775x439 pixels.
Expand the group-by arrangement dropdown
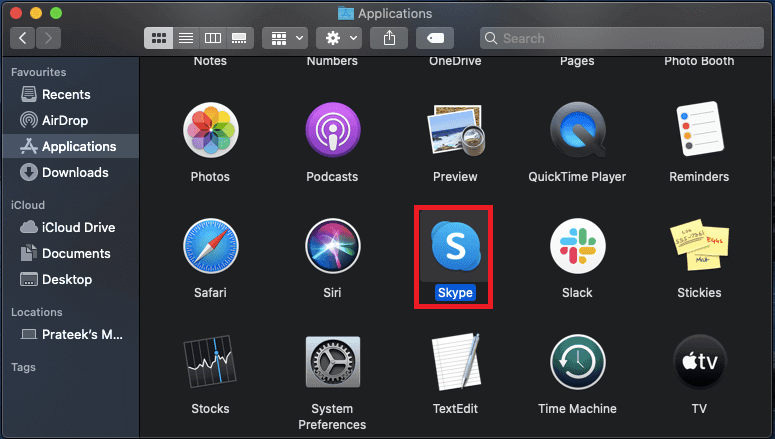(286, 38)
